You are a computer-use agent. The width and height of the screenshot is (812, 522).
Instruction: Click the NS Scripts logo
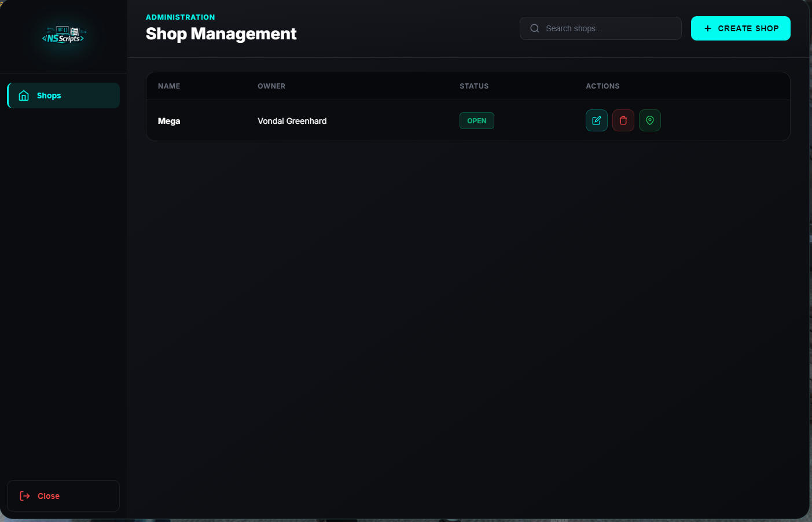click(x=63, y=35)
